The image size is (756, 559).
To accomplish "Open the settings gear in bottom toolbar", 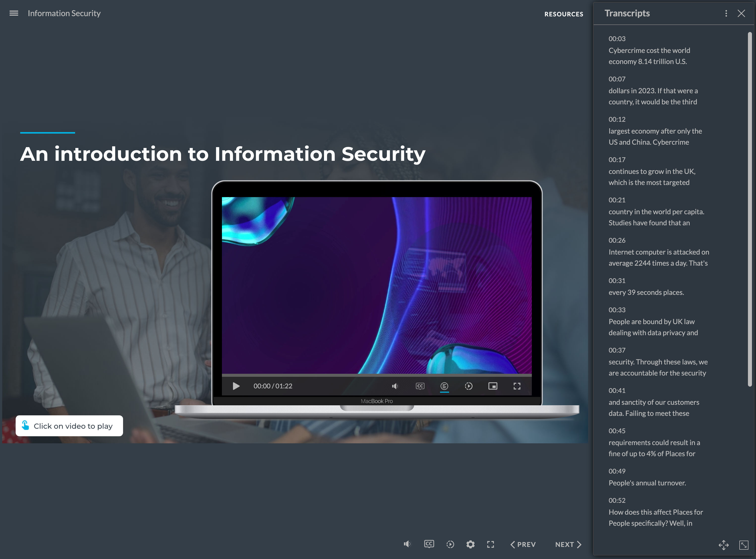I will (470, 544).
